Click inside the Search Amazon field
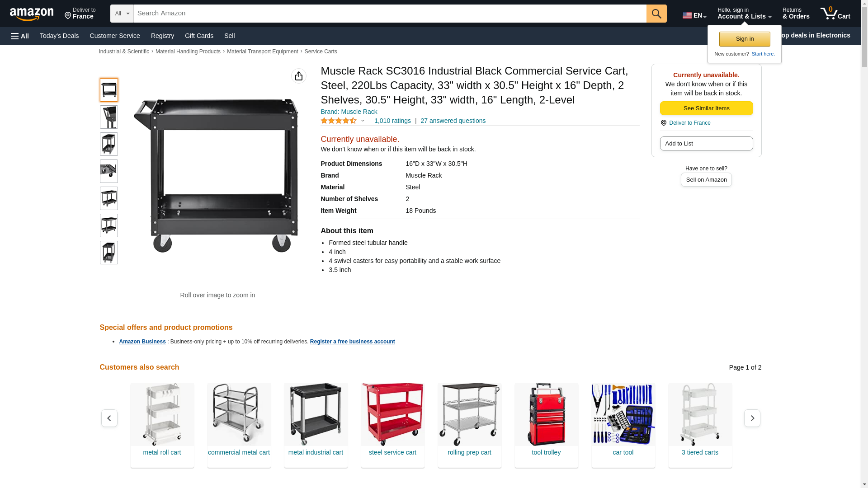The width and height of the screenshot is (868, 488). click(390, 14)
